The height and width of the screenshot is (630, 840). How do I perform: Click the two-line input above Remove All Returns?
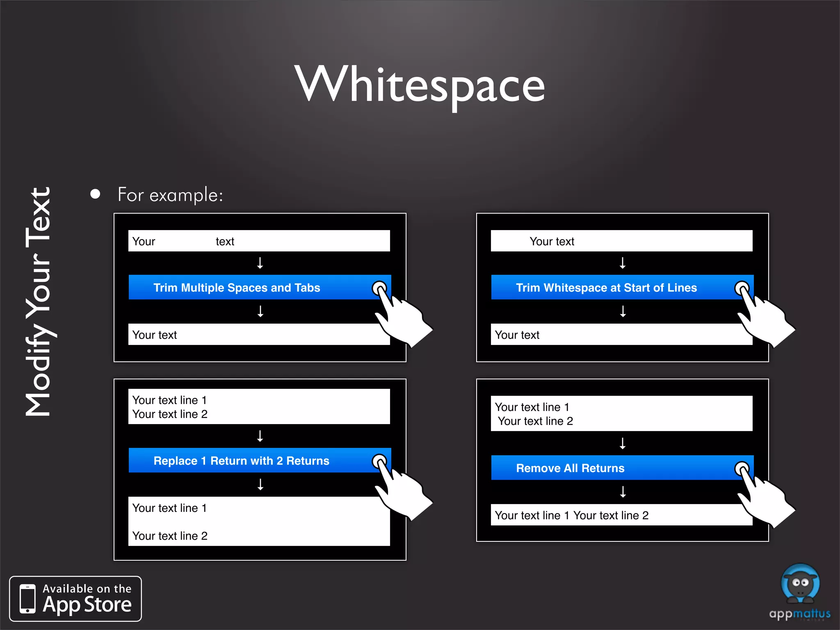[x=622, y=413]
